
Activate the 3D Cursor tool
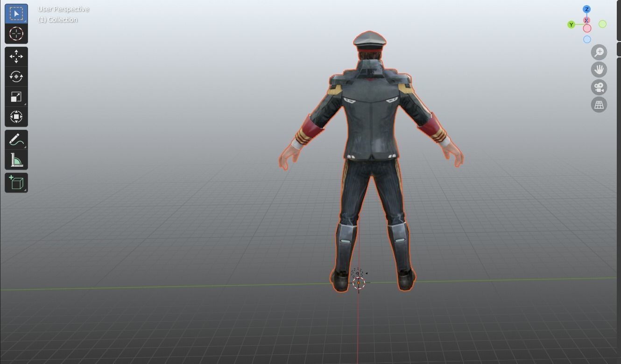click(x=16, y=34)
